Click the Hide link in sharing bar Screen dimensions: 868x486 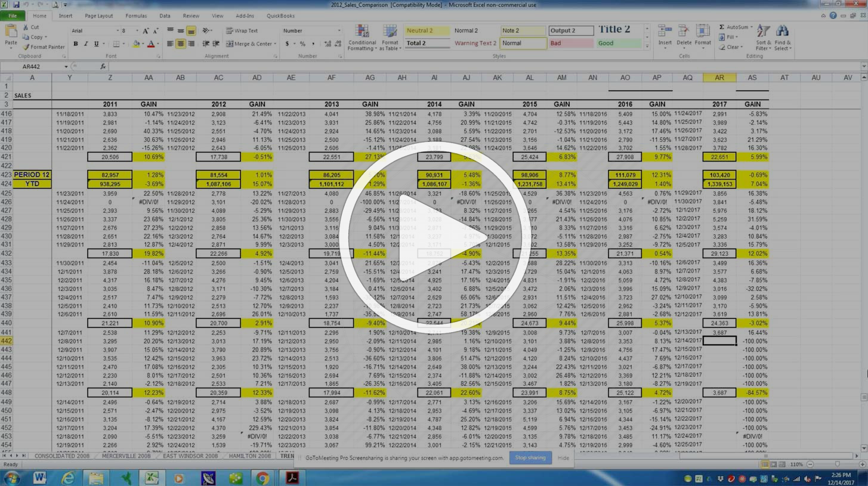pyautogui.click(x=563, y=458)
